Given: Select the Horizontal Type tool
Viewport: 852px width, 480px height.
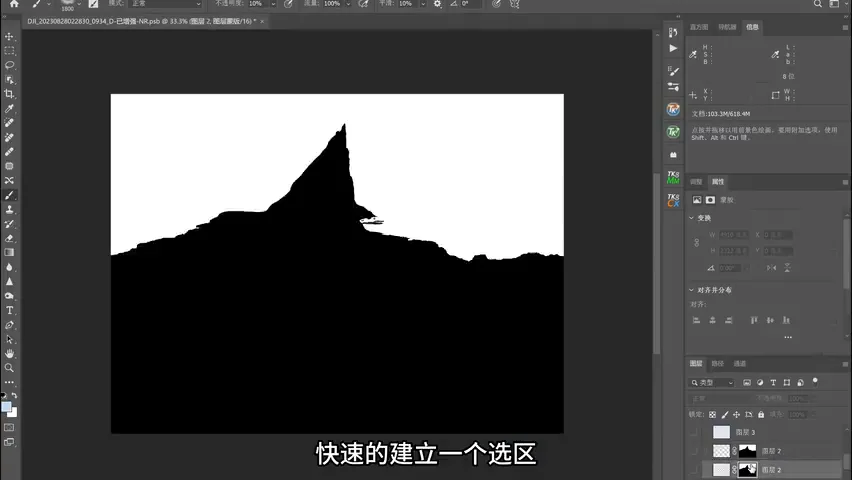Looking at the screenshot, I should click(9, 310).
